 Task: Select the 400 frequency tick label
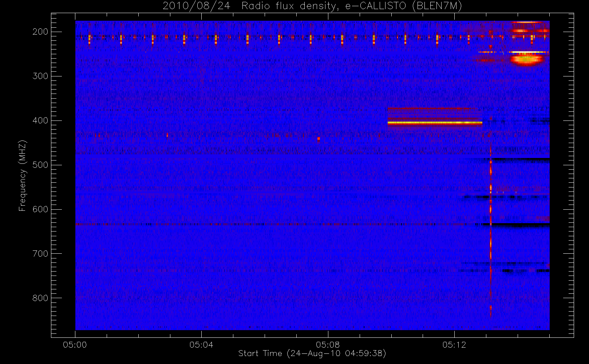(x=40, y=120)
